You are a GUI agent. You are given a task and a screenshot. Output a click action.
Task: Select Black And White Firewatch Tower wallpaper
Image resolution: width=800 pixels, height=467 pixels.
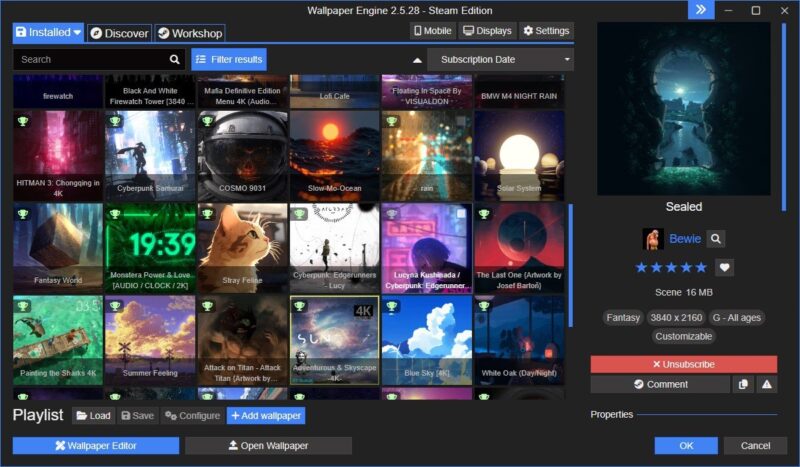(150, 91)
